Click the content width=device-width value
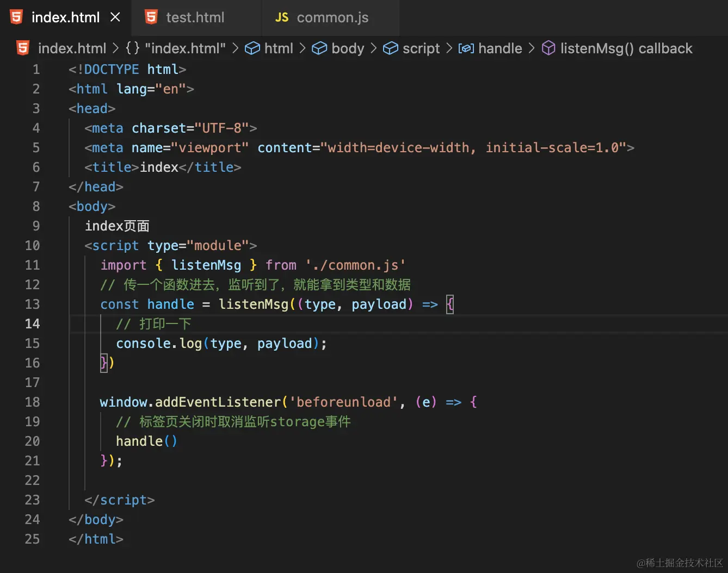 click(x=398, y=148)
